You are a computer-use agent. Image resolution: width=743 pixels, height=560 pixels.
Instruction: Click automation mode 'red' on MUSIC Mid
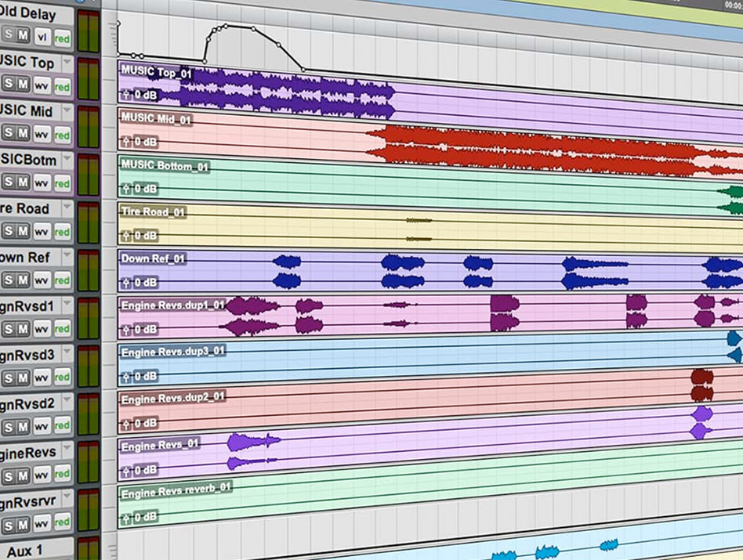[x=62, y=134]
